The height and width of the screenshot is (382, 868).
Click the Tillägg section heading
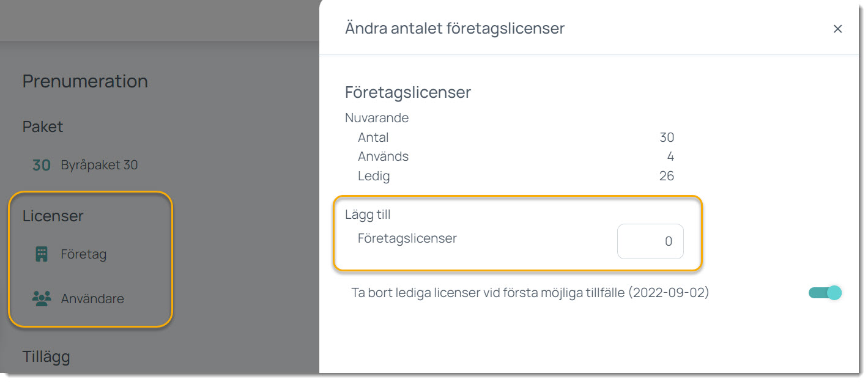pyautogui.click(x=46, y=356)
